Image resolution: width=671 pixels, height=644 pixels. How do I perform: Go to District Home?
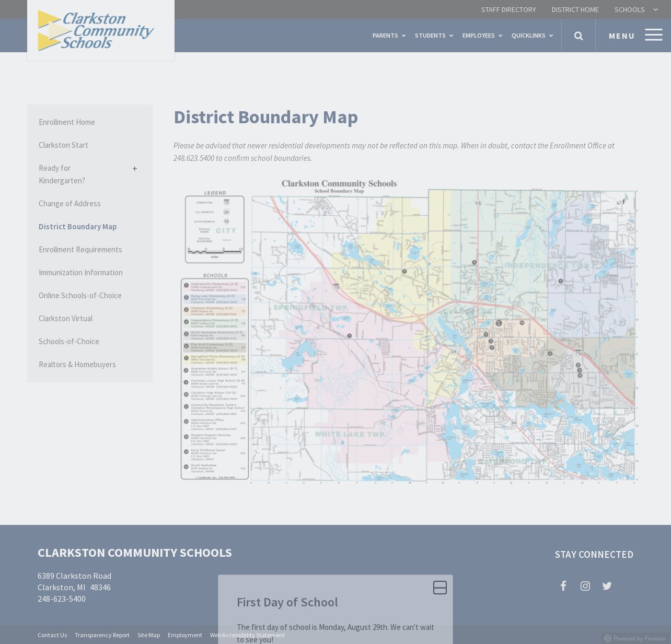[575, 9]
